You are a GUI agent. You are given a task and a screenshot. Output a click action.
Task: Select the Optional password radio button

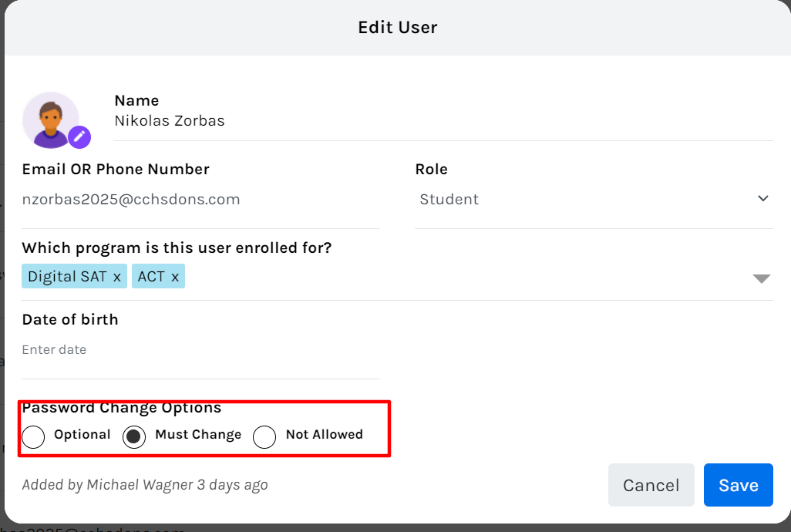pos(33,437)
